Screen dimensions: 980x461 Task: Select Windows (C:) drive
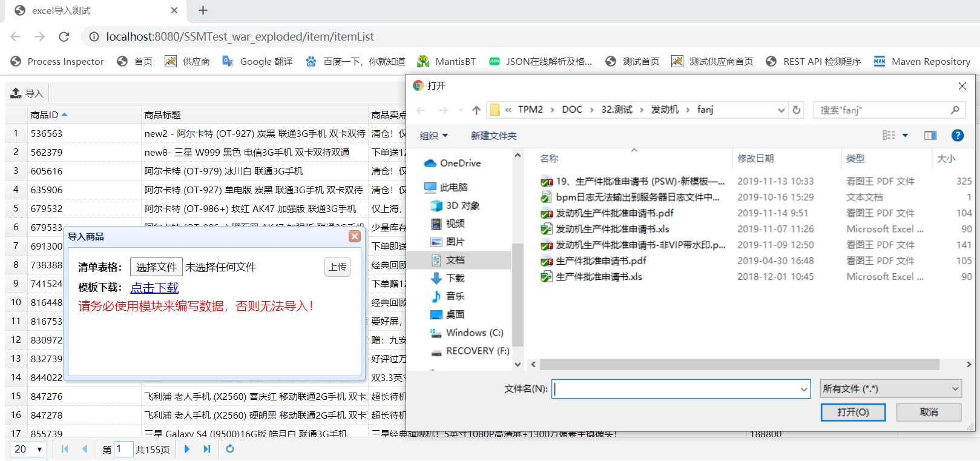pyautogui.click(x=467, y=333)
